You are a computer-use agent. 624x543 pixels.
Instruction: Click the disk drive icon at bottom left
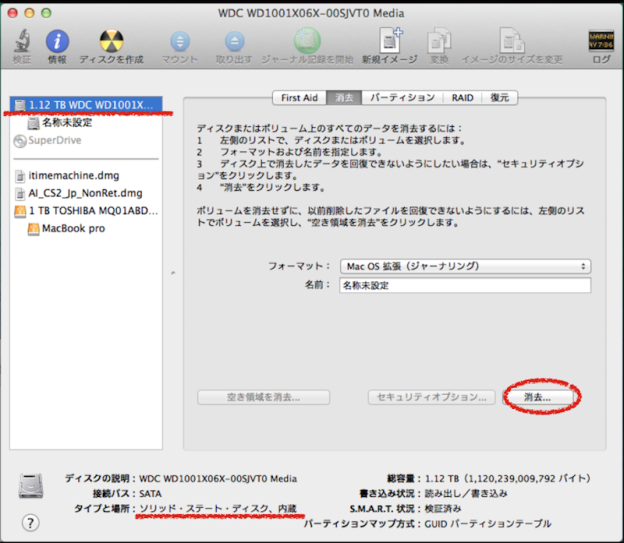[x=31, y=486]
